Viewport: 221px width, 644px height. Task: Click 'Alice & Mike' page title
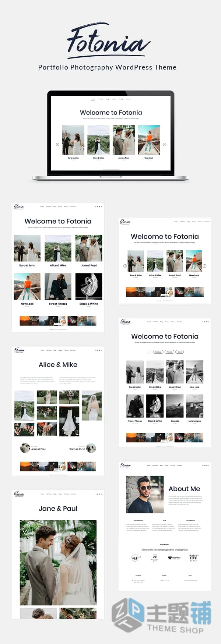(58, 365)
